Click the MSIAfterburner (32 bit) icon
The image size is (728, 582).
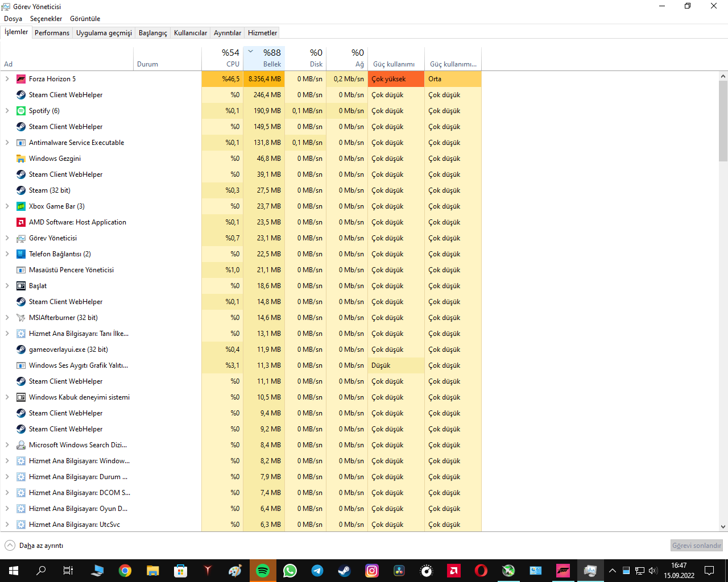coord(21,318)
